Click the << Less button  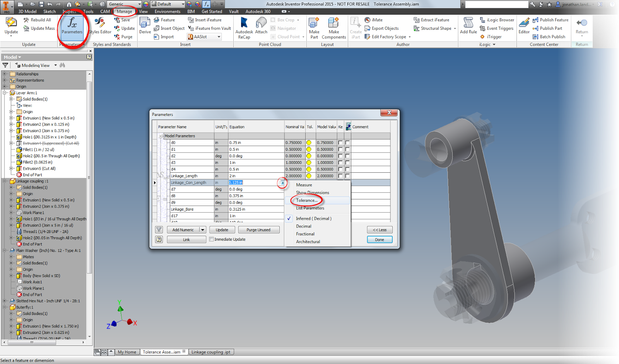point(380,230)
